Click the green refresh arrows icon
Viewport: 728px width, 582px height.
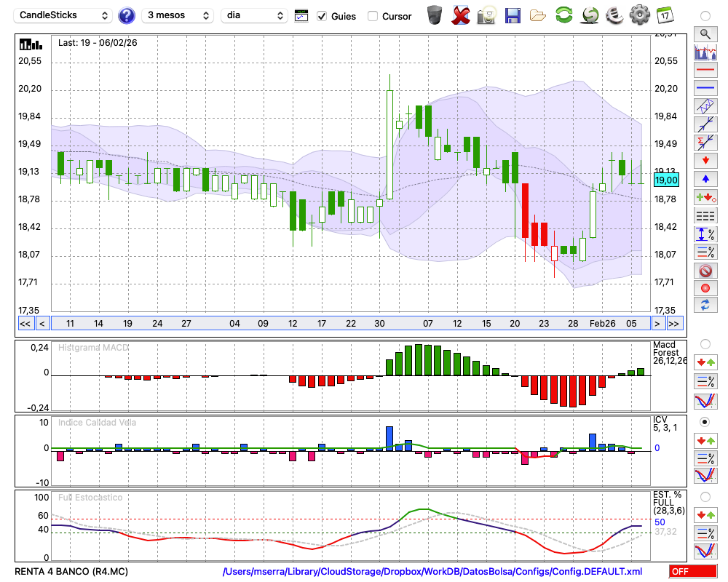pos(563,15)
